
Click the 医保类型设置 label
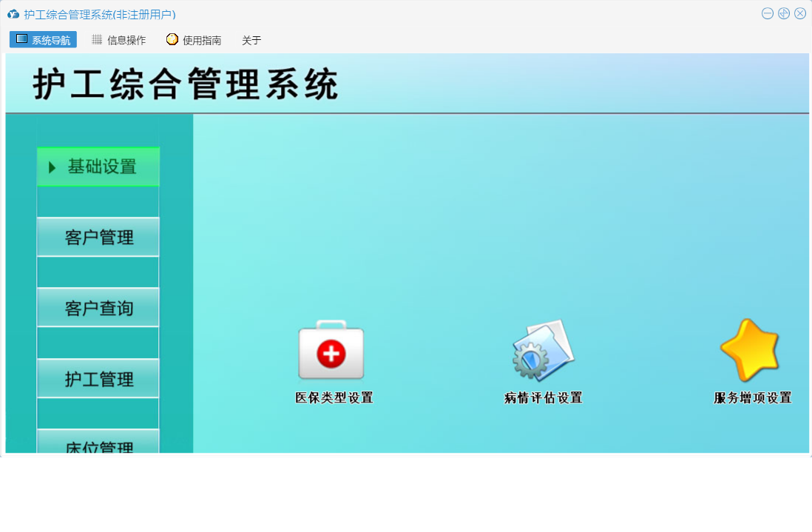coord(334,398)
